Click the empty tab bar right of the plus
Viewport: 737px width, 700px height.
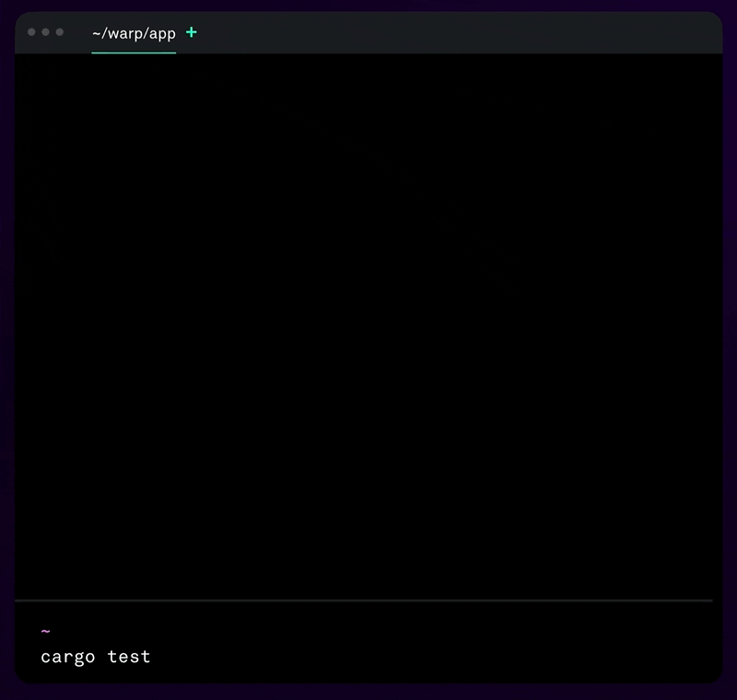point(461,32)
